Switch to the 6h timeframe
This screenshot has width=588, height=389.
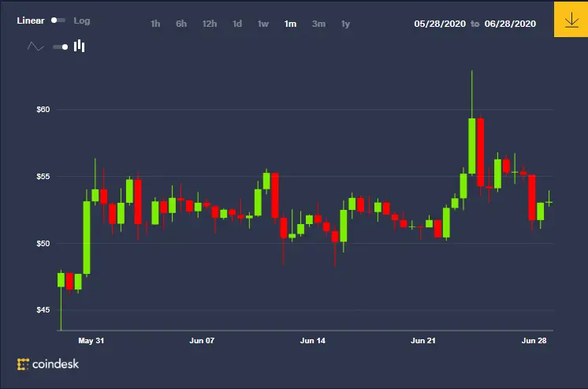coord(181,24)
